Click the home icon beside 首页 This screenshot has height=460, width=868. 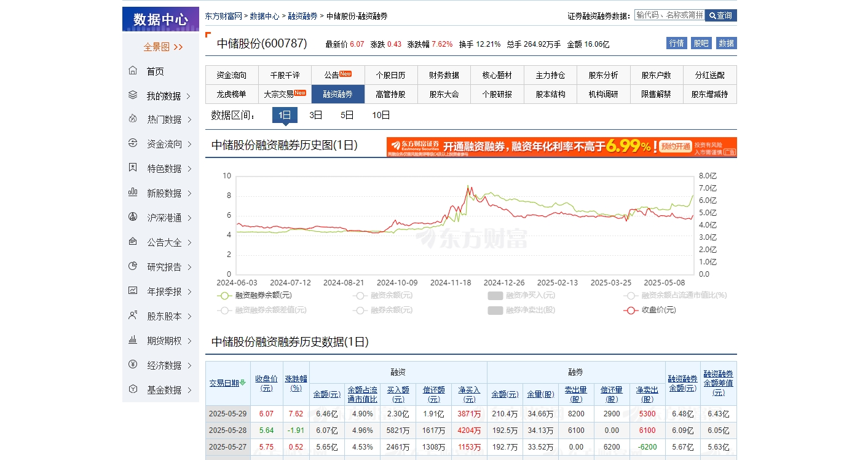pos(133,71)
